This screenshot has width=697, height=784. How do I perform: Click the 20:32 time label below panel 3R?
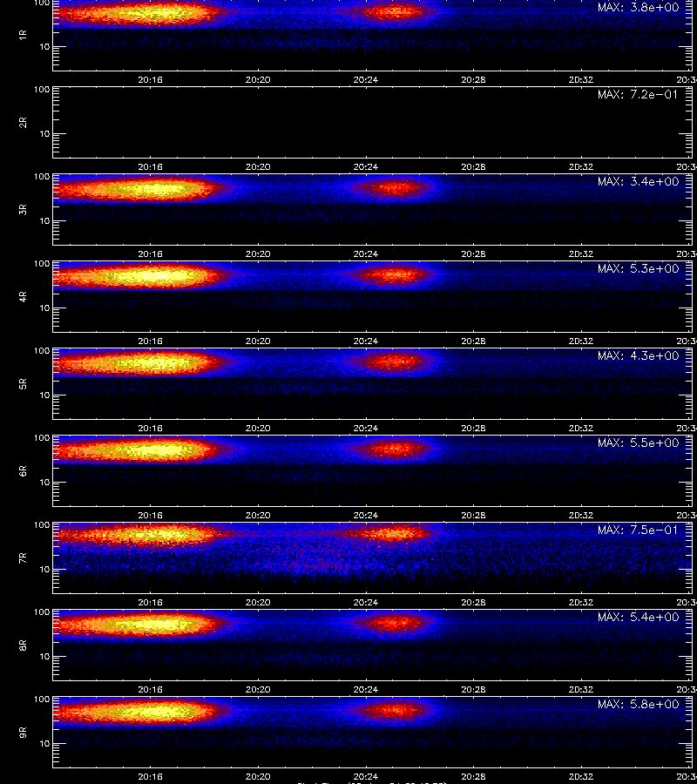581,253
